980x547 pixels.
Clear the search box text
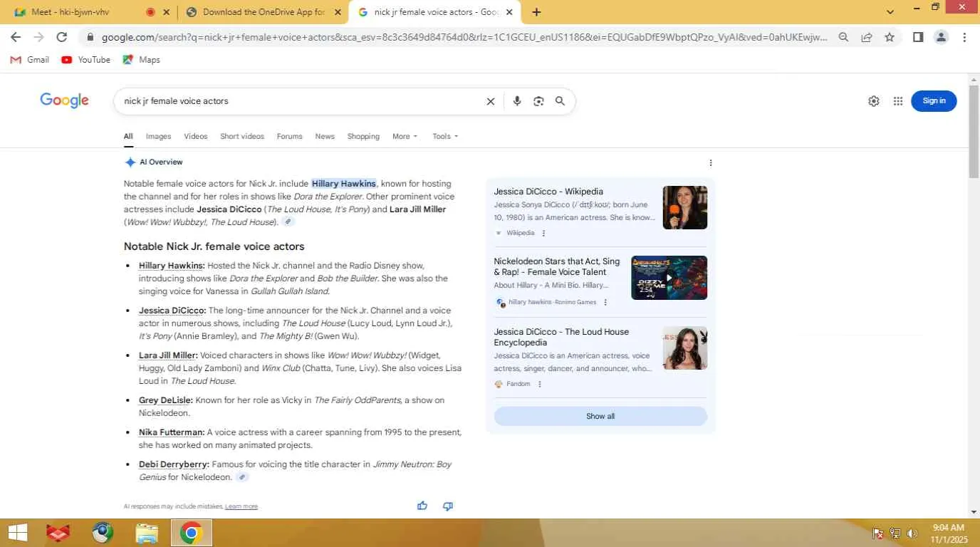click(x=491, y=101)
